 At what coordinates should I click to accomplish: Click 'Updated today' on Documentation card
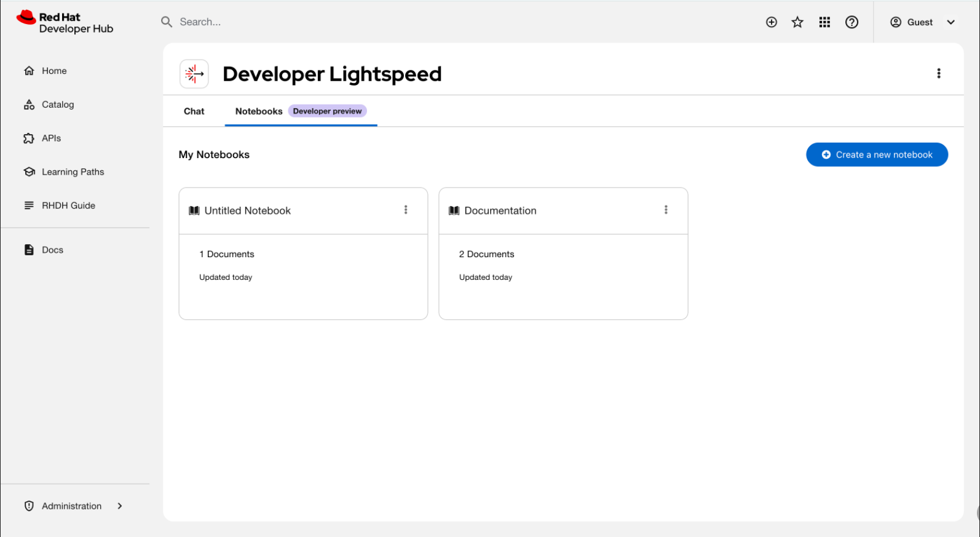click(x=486, y=277)
